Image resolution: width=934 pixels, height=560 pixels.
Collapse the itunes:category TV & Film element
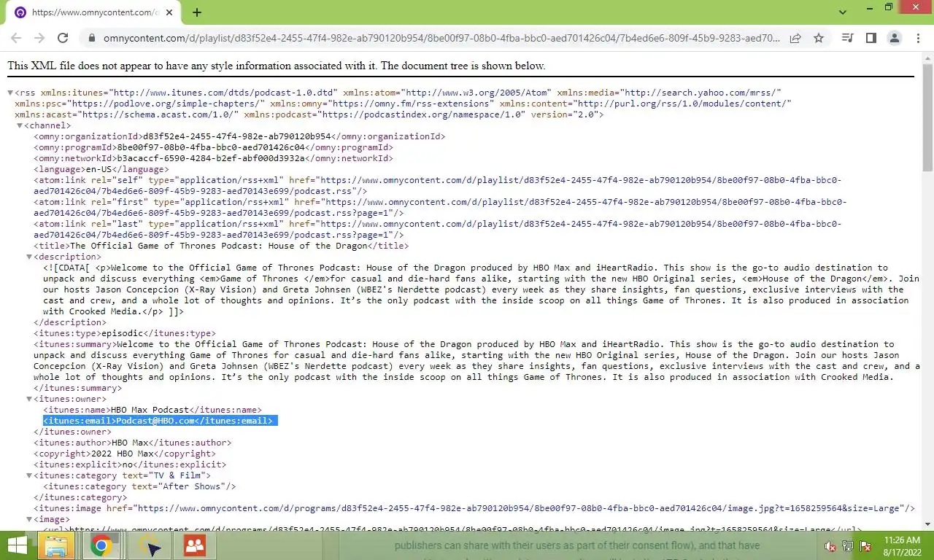[x=29, y=475]
